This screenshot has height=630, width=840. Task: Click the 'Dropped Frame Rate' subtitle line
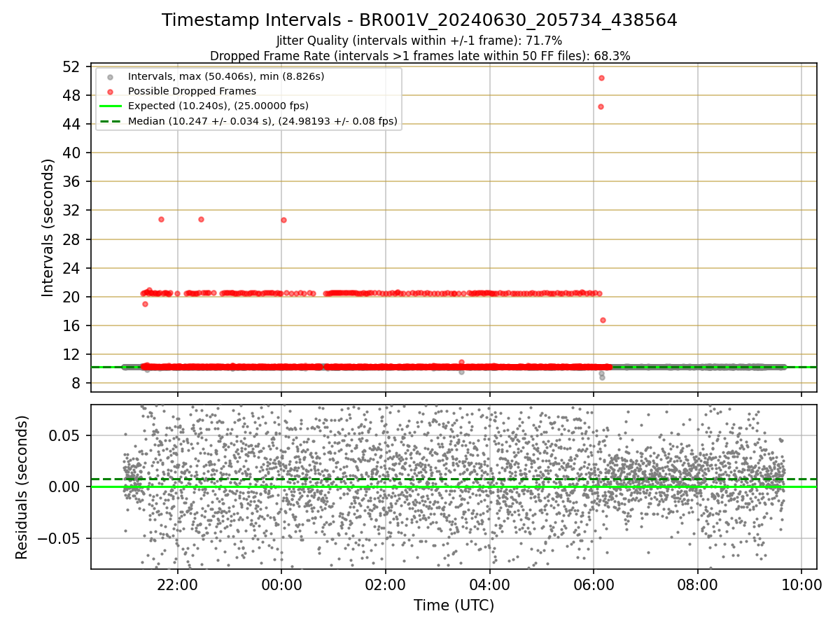(420, 56)
